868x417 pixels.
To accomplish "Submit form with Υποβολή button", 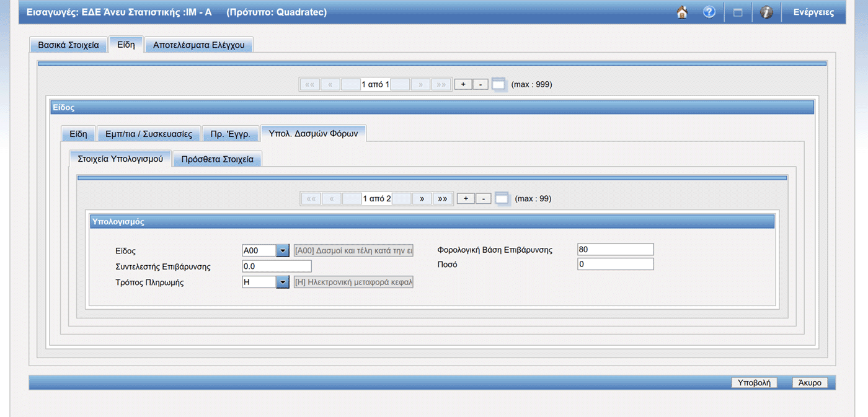I will point(754,382).
